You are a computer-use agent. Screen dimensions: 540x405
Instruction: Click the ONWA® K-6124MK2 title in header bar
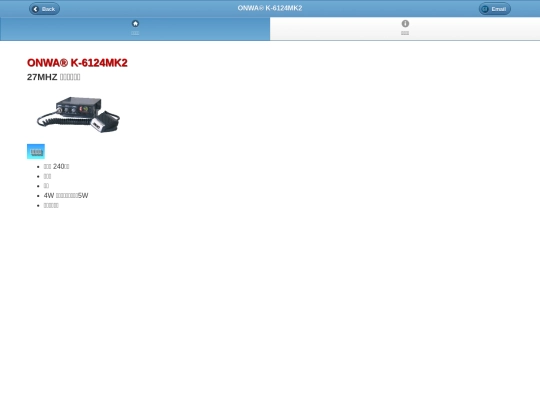pyautogui.click(x=270, y=8)
